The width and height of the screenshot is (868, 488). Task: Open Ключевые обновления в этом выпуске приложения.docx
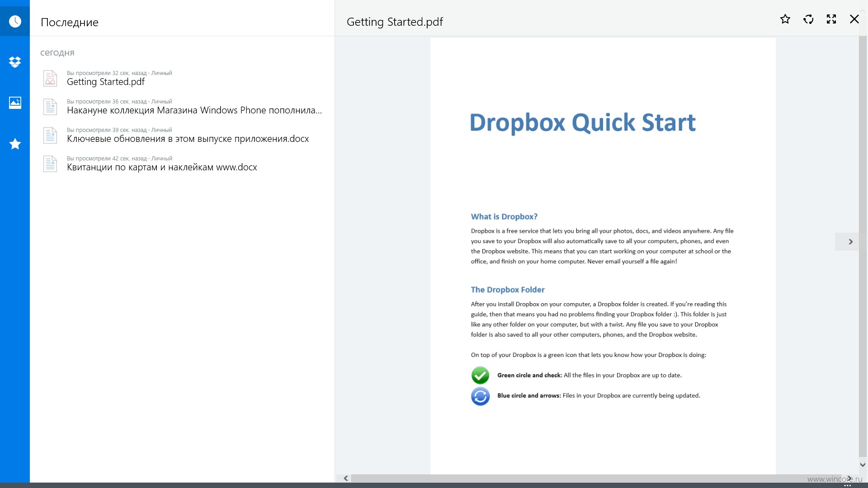(x=182, y=135)
